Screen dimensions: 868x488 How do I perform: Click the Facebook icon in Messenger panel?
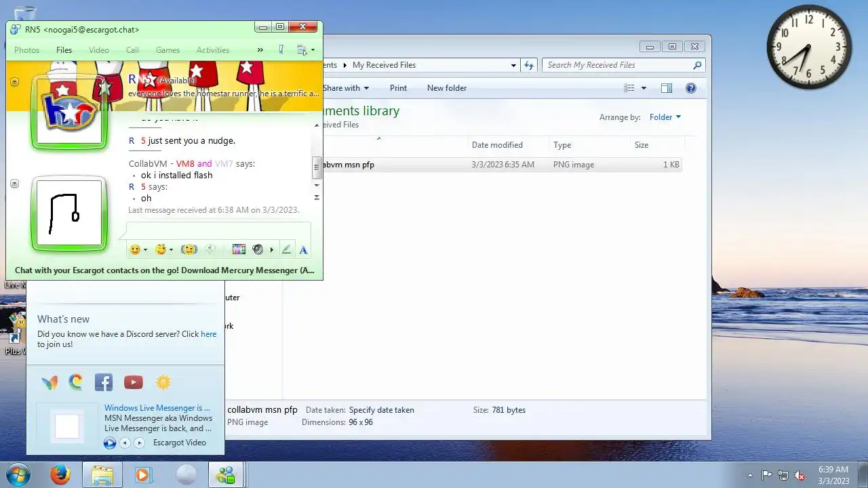104,382
